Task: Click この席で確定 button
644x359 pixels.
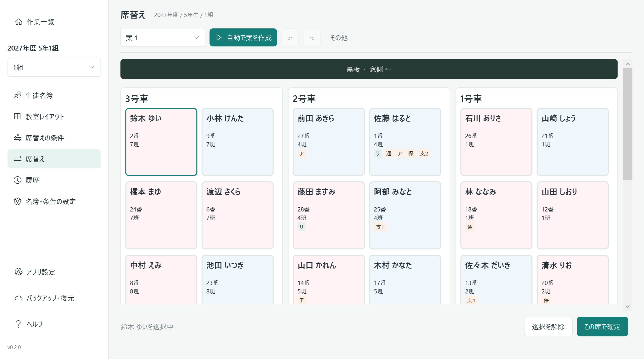Action: pyautogui.click(x=602, y=326)
